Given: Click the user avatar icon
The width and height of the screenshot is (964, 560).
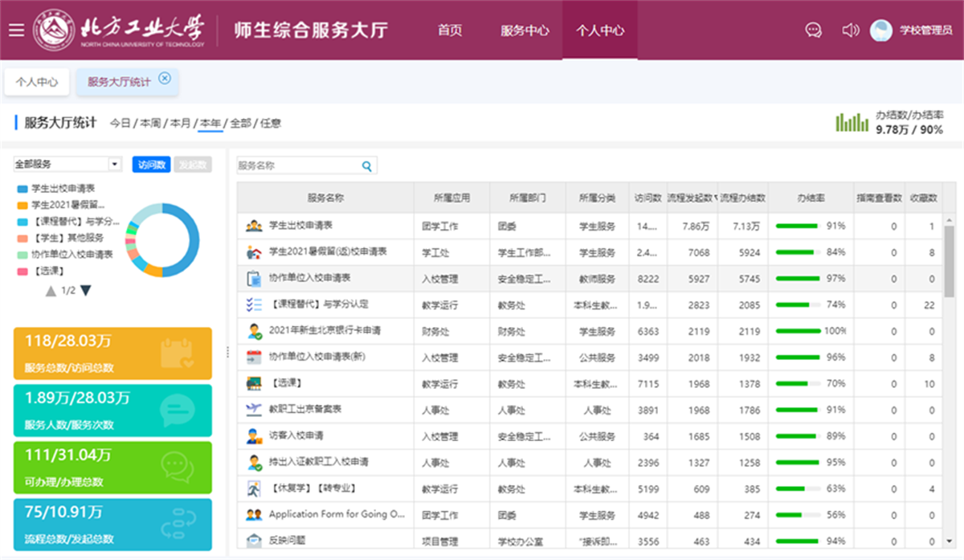Looking at the screenshot, I should pos(881,31).
